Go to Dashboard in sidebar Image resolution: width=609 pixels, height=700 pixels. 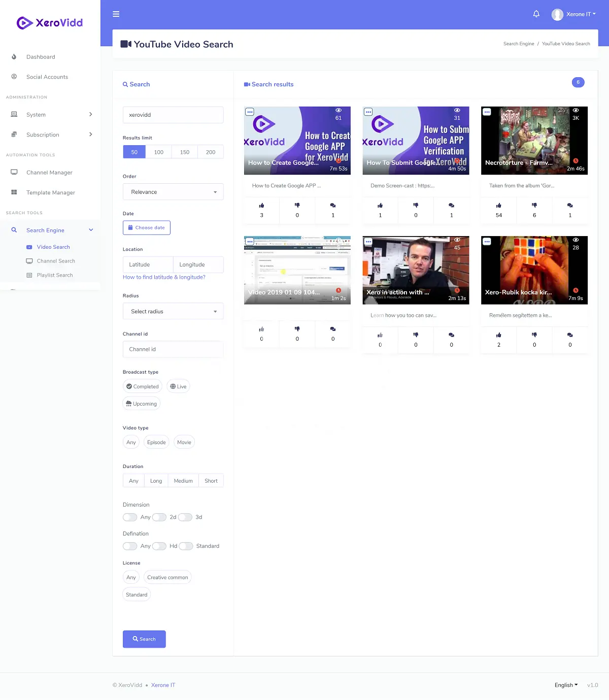(41, 57)
